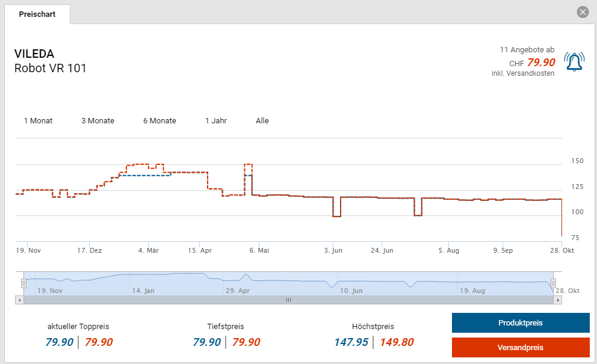Toggle the Versandpreis series
Image resolution: width=597 pixels, height=364 pixels.
click(x=520, y=348)
